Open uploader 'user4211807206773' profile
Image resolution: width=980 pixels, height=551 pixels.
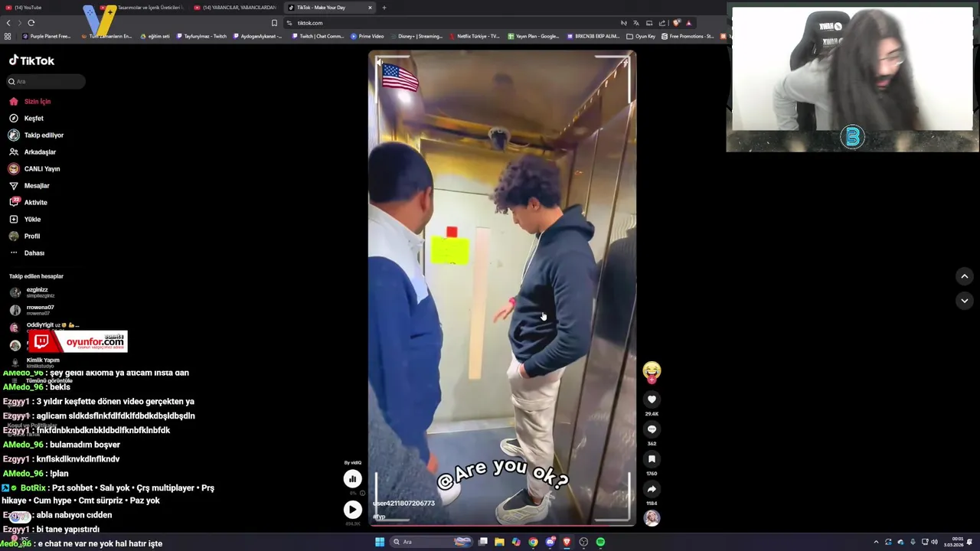click(x=403, y=504)
